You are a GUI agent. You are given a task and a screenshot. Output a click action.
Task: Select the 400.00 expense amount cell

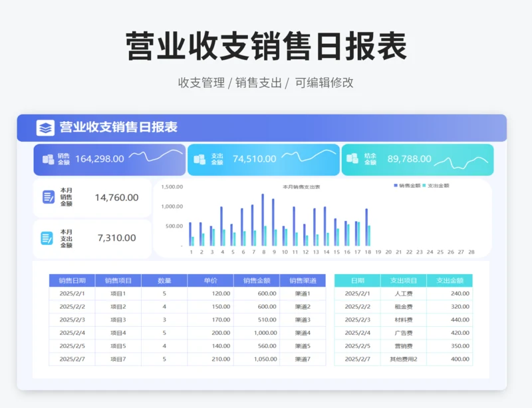coord(450,359)
